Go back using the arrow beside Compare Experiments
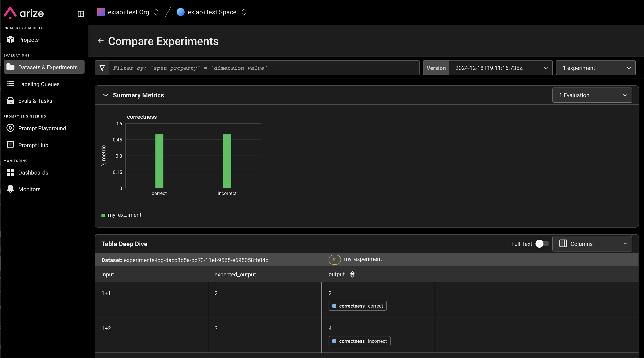 pos(101,41)
